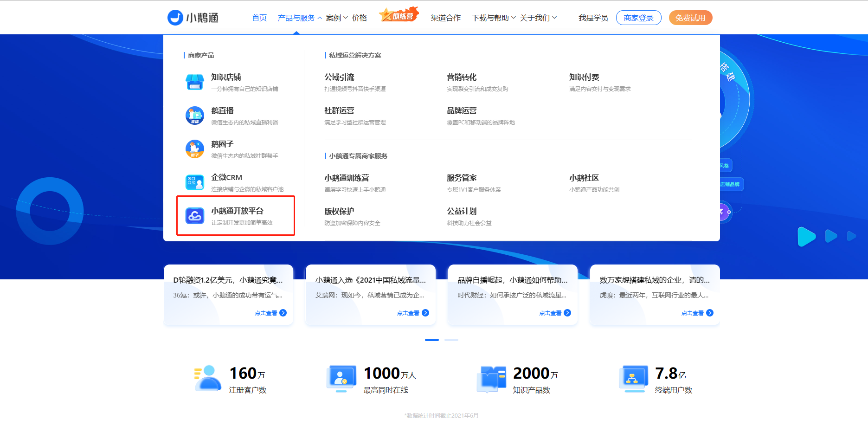
Task: Click the 小鹅通开放平台 product title
Action: click(x=237, y=211)
